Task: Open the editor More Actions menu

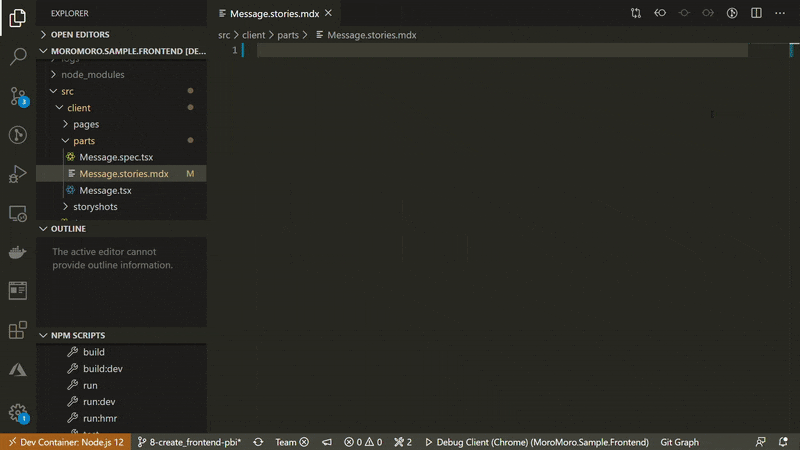Action: [780, 13]
